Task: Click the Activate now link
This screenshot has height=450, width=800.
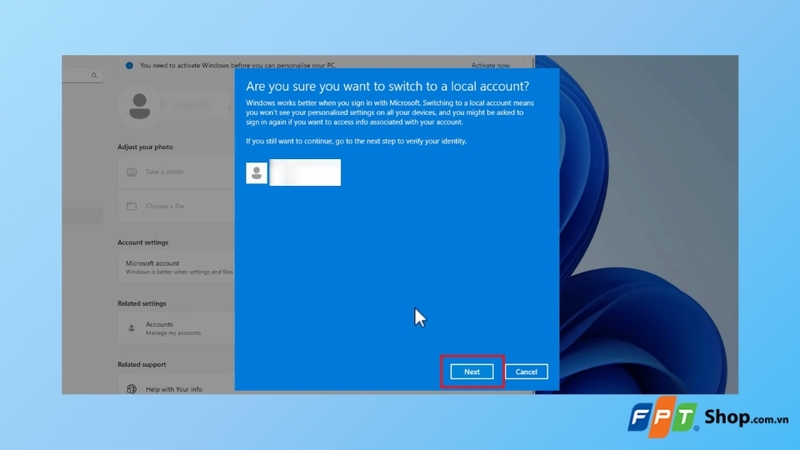Action: [490, 65]
